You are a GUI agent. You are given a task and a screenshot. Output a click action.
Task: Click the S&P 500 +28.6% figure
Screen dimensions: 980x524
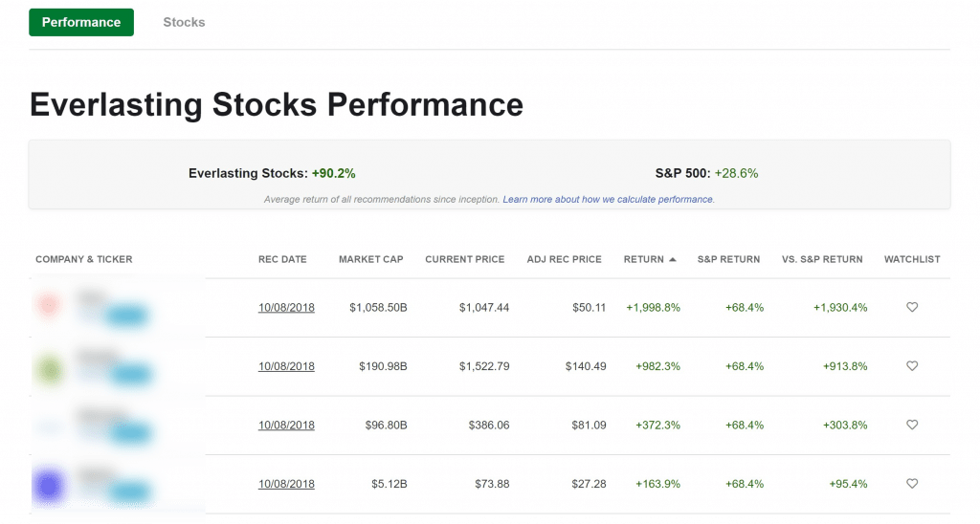click(x=736, y=174)
